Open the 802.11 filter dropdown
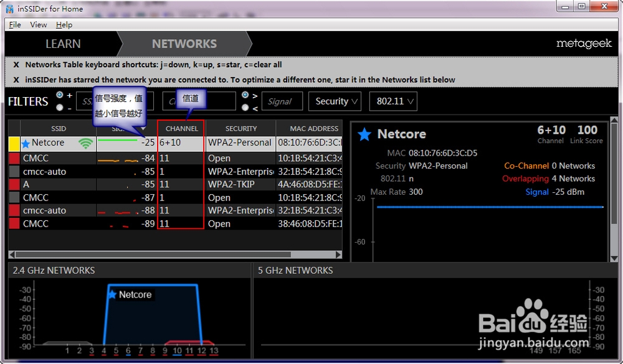 coord(393,101)
